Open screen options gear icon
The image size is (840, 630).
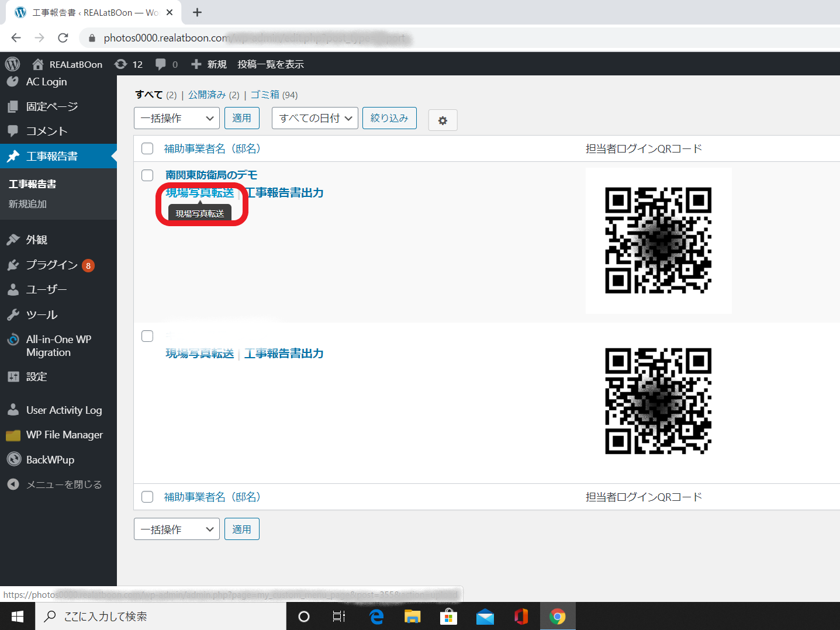443,120
